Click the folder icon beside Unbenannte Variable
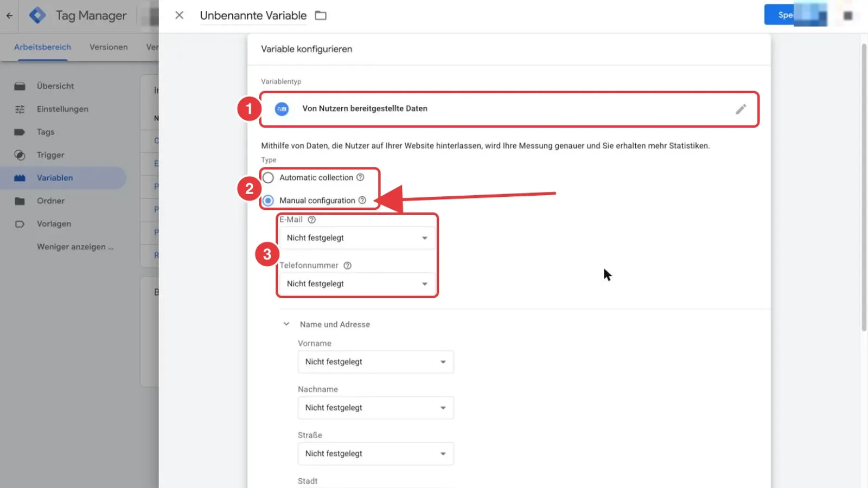Screen dimensions: 868x488 click(321, 15)
